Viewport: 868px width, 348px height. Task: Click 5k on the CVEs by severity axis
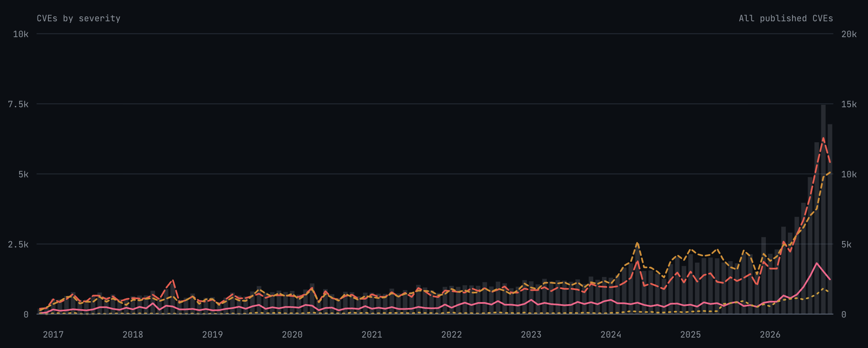pos(23,174)
